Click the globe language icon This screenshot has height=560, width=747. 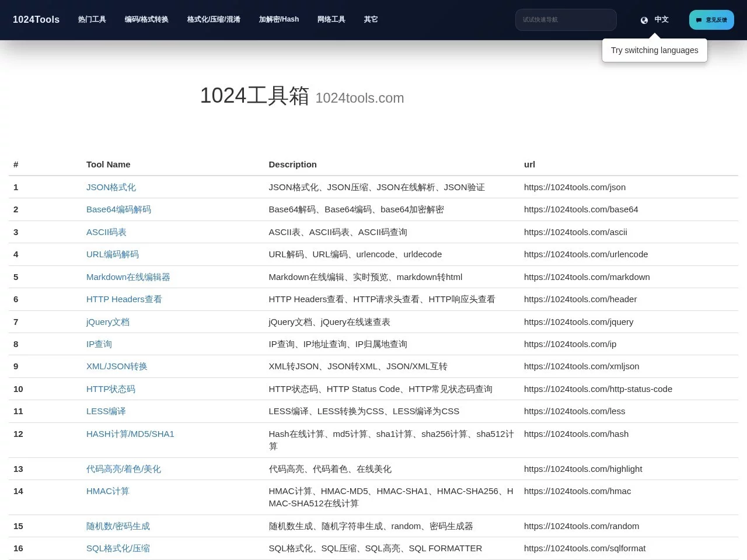click(643, 19)
